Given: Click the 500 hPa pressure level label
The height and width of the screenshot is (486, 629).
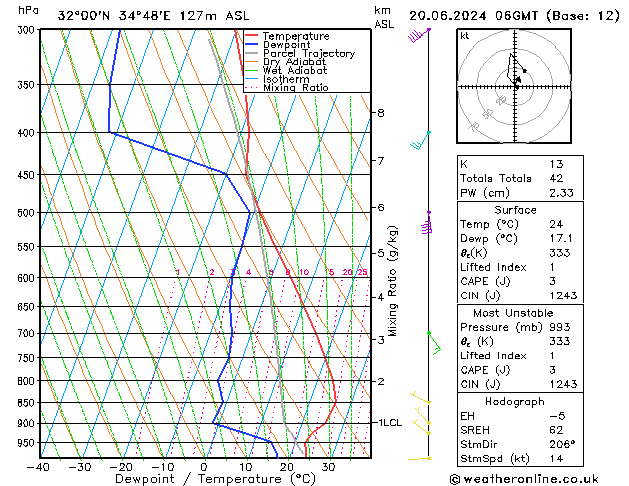Looking at the screenshot, I should tap(28, 213).
